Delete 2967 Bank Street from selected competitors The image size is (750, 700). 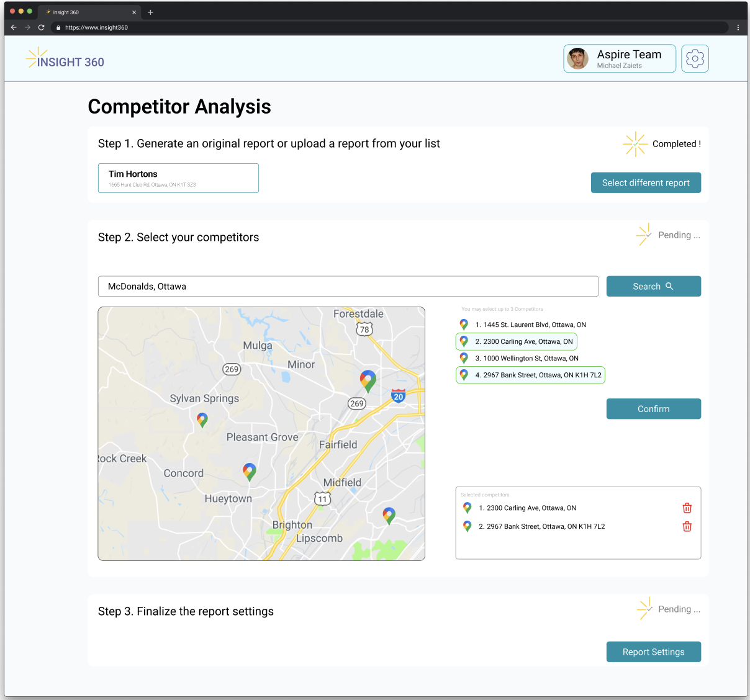tap(687, 527)
